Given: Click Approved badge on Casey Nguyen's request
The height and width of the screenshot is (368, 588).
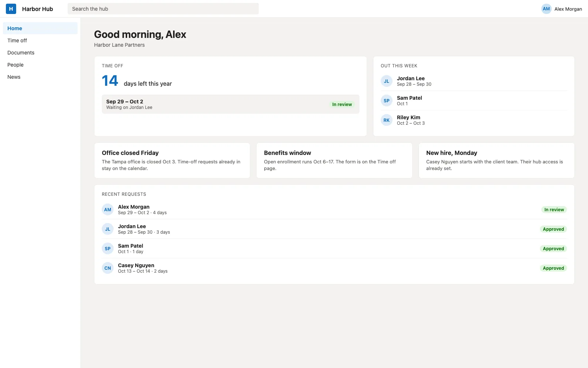Looking at the screenshot, I should 553,268.
